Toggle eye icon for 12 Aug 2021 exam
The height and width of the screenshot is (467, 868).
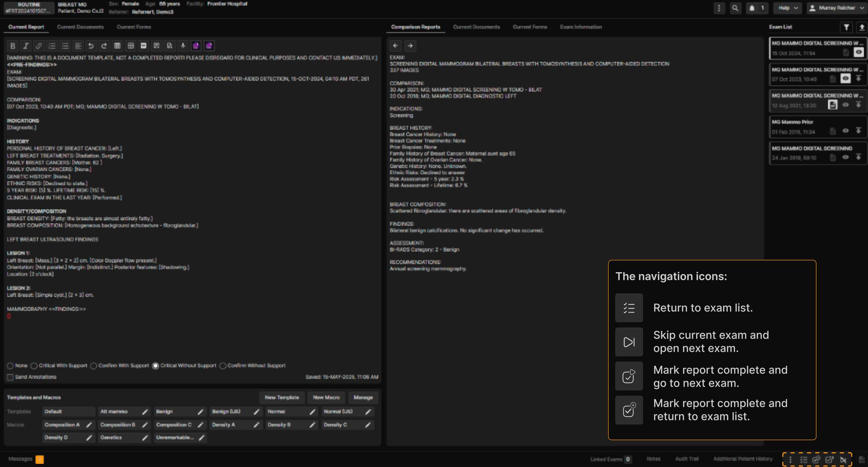(x=846, y=105)
